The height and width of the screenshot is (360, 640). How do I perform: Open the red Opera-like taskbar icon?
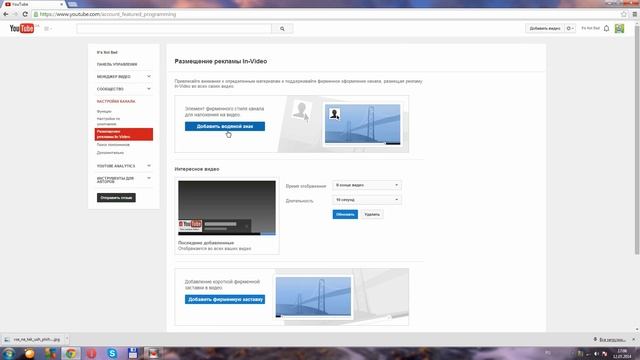pyautogui.click(x=91, y=353)
